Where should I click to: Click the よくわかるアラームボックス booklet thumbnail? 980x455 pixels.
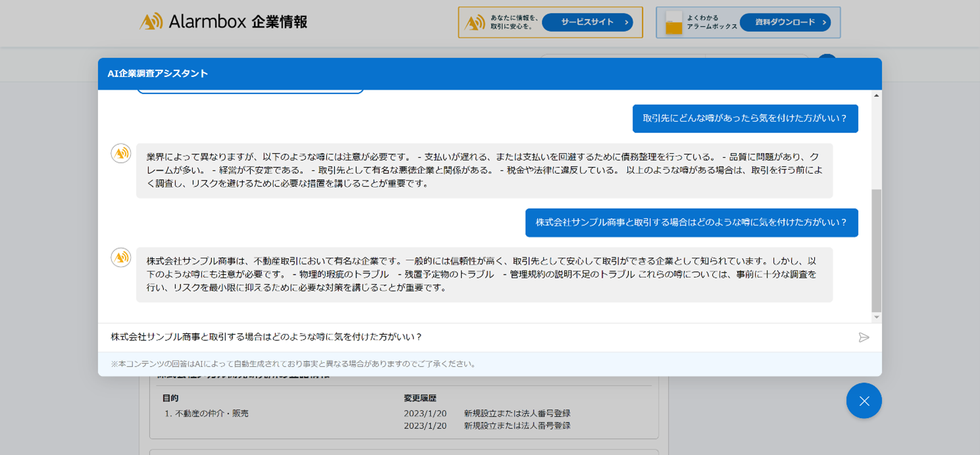pos(673,23)
